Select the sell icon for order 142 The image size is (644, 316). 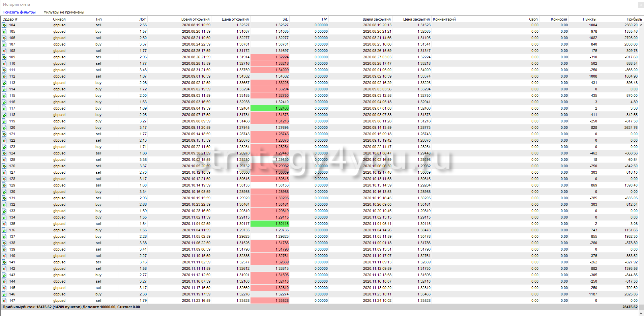coord(4,268)
